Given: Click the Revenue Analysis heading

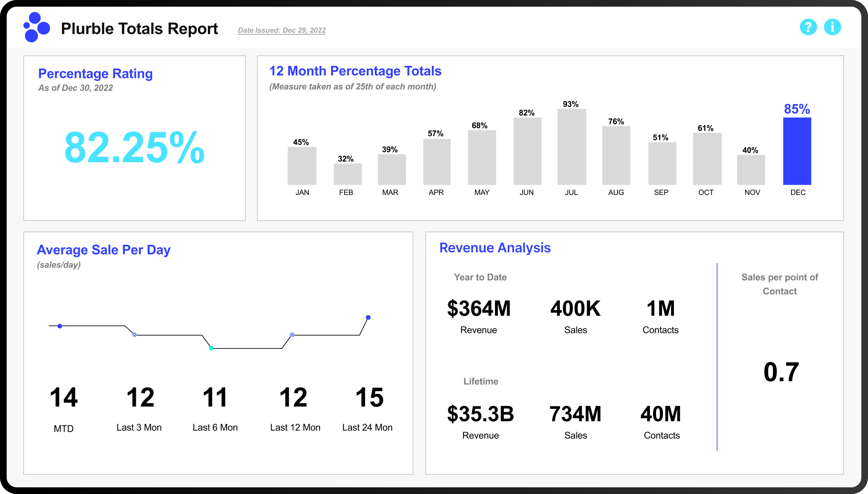Looking at the screenshot, I should pyautogui.click(x=495, y=248).
